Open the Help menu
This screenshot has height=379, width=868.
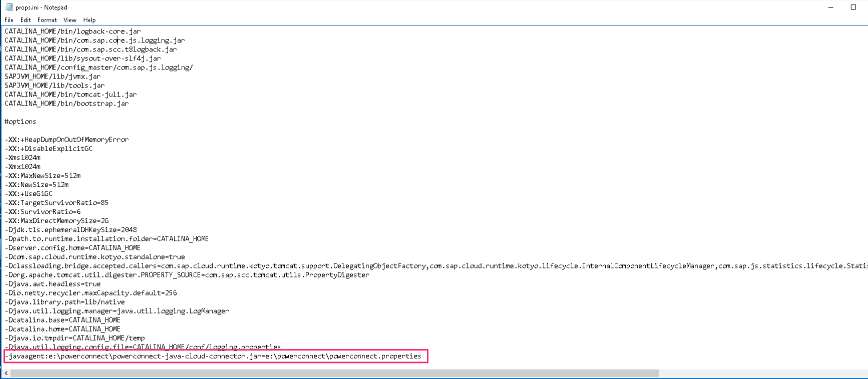(x=89, y=20)
